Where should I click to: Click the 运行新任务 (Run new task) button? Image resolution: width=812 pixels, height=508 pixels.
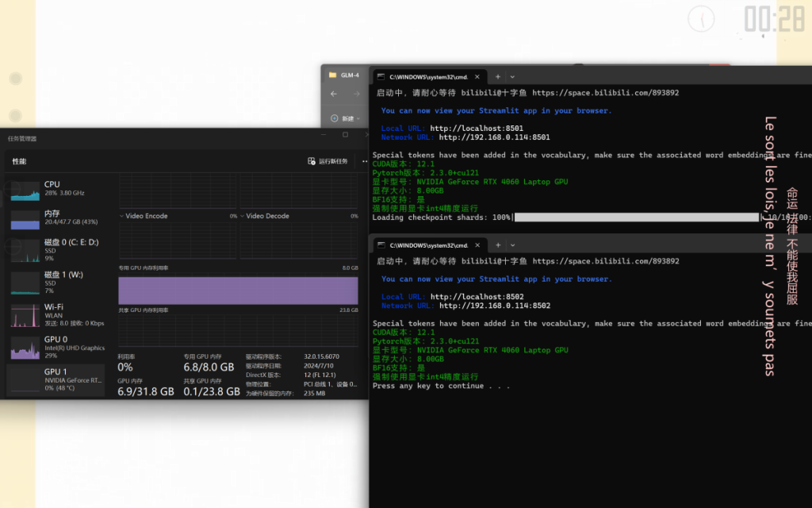pyautogui.click(x=327, y=161)
